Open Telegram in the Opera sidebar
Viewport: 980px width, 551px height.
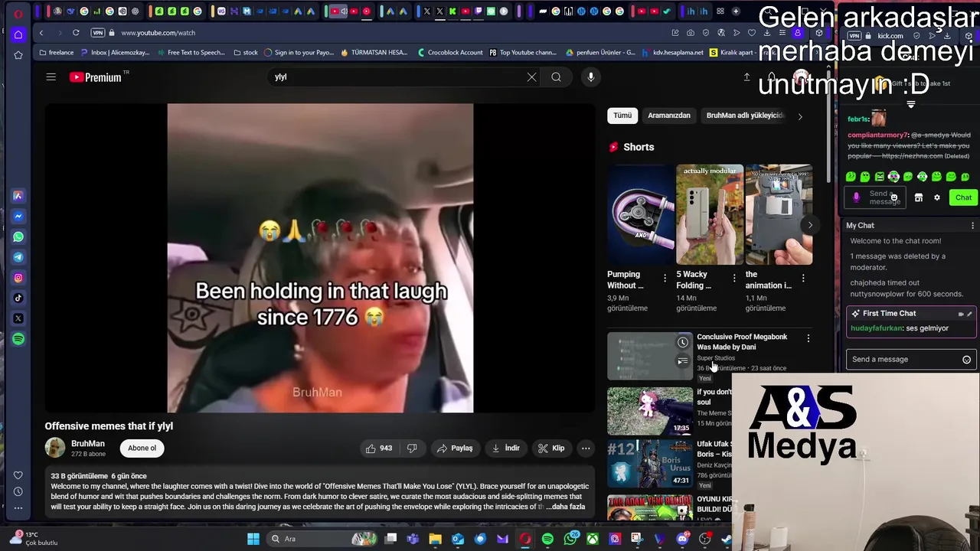[x=18, y=257]
